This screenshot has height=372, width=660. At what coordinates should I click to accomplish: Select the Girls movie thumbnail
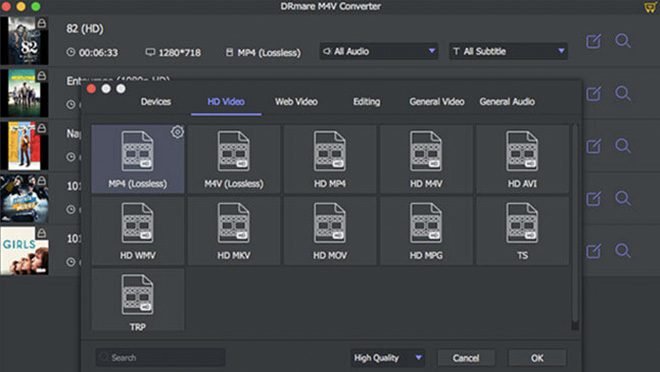pos(24,251)
